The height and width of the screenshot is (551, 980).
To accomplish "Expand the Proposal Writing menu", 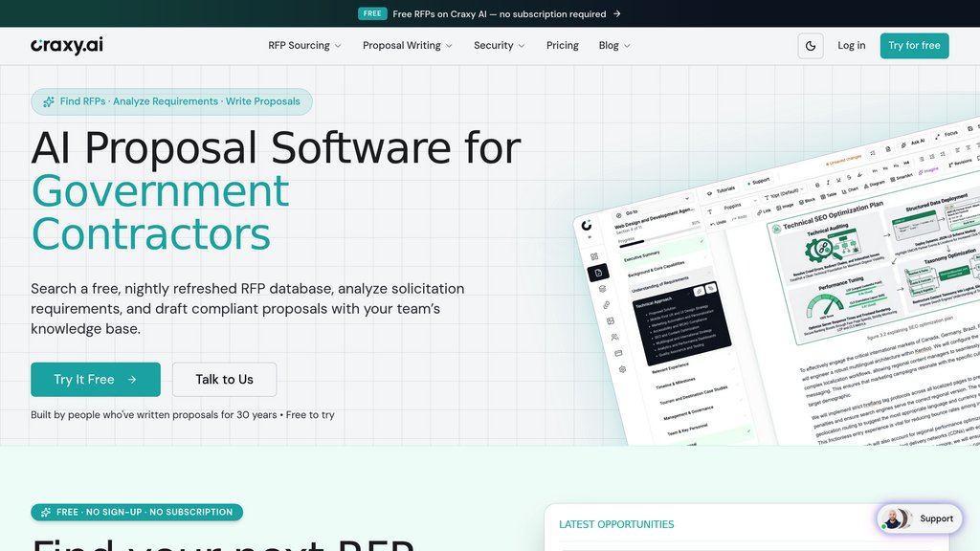I will [407, 46].
